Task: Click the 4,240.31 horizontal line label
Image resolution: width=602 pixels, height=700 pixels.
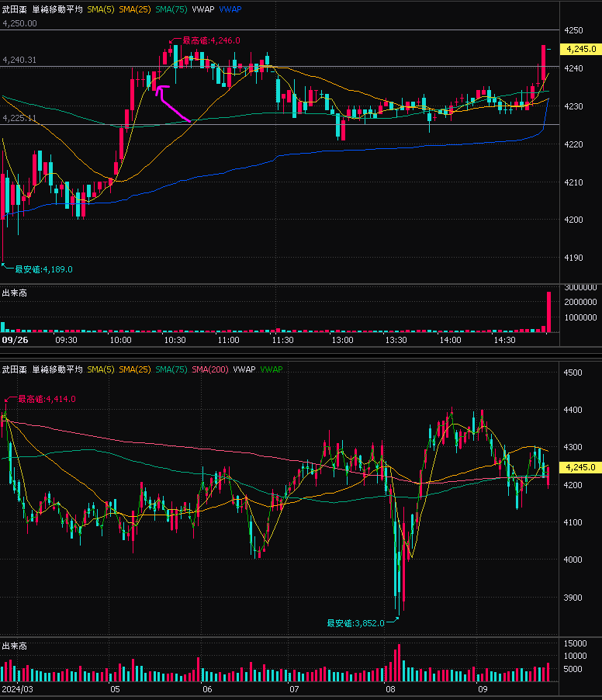Action: pos(19,60)
